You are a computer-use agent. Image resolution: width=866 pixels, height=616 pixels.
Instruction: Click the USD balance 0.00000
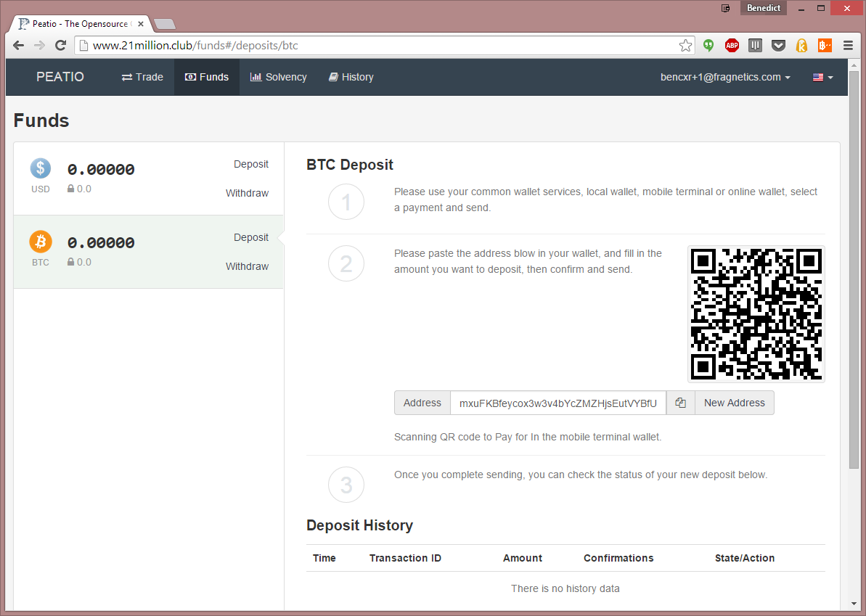click(101, 170)
